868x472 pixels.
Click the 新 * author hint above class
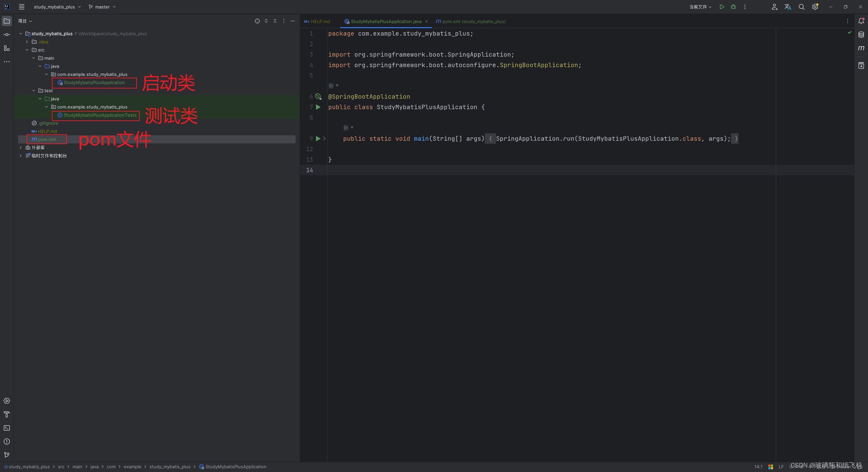click(x=333, y=86)
